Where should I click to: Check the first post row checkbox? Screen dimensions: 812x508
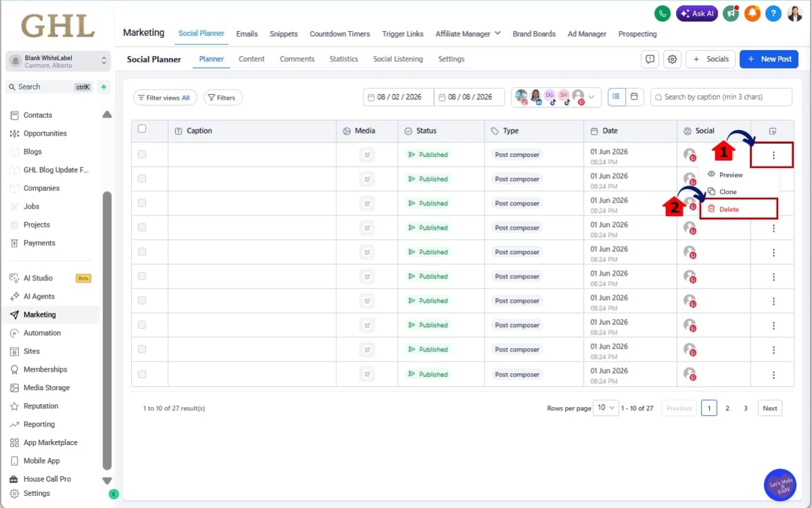pos(141,154)
